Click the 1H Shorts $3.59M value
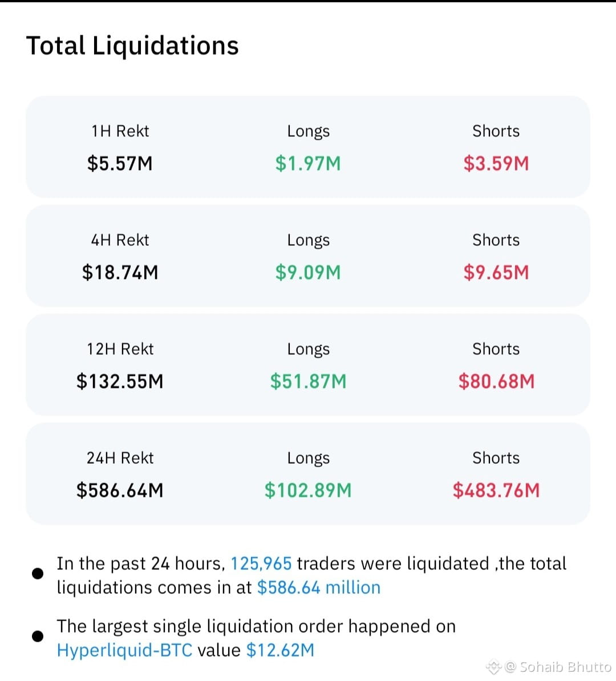Image resolution: width=616 pixels, height=681 pixels. [x=496, y=164]
